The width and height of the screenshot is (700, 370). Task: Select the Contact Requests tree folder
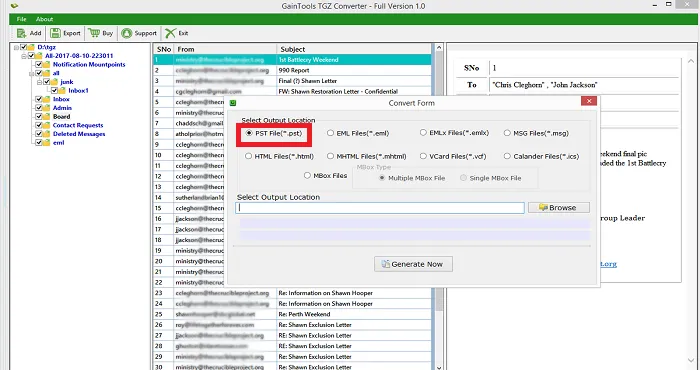(78, 125)
